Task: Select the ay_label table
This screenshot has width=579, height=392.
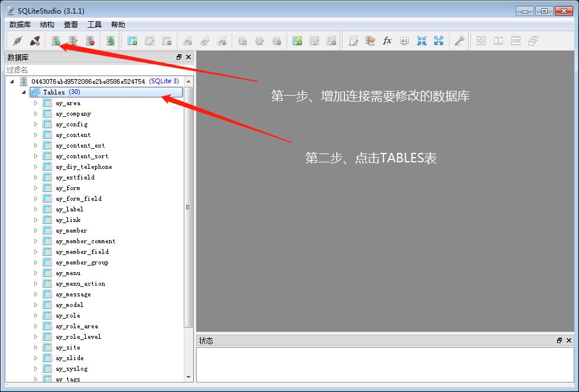Action: coord(70,210)
